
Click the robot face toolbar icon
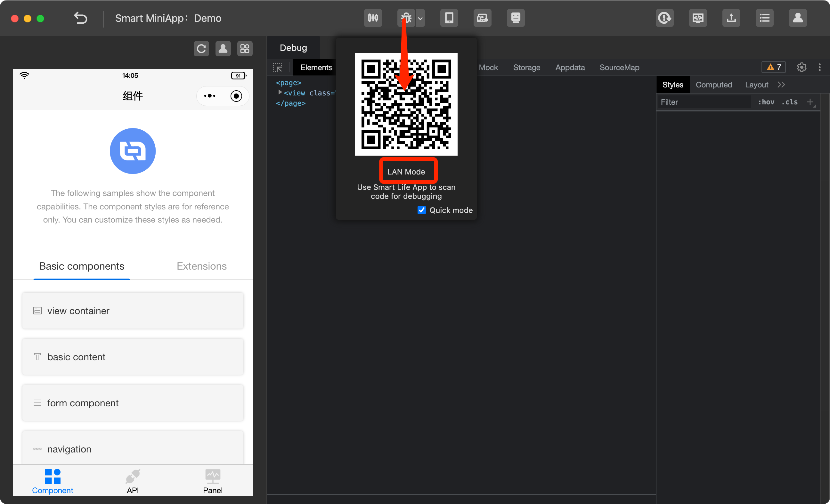516,18
